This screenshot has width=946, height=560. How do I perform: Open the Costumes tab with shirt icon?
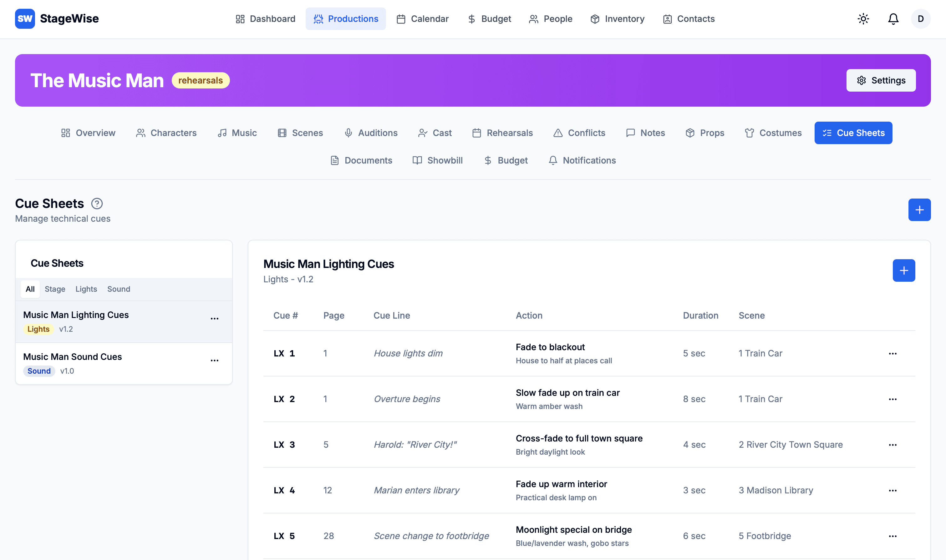coord(773,133)
